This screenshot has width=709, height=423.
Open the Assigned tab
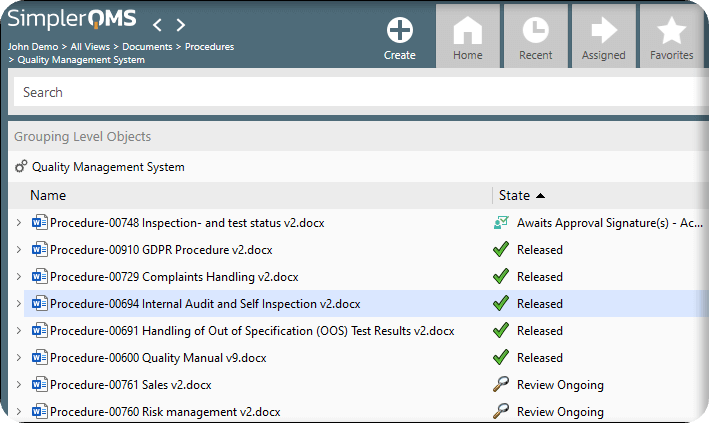click(x=603, y=35)
